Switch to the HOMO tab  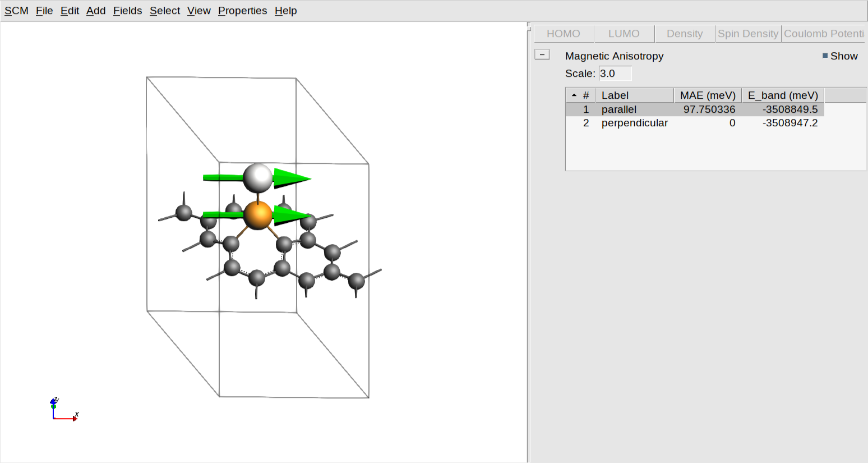tap(564, 34)
